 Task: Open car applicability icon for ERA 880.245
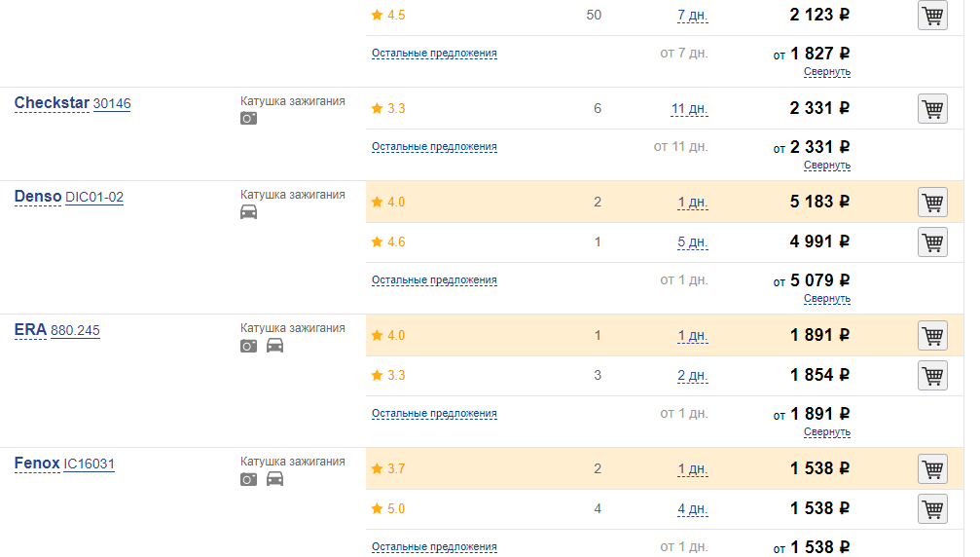(x=275, y=345)
